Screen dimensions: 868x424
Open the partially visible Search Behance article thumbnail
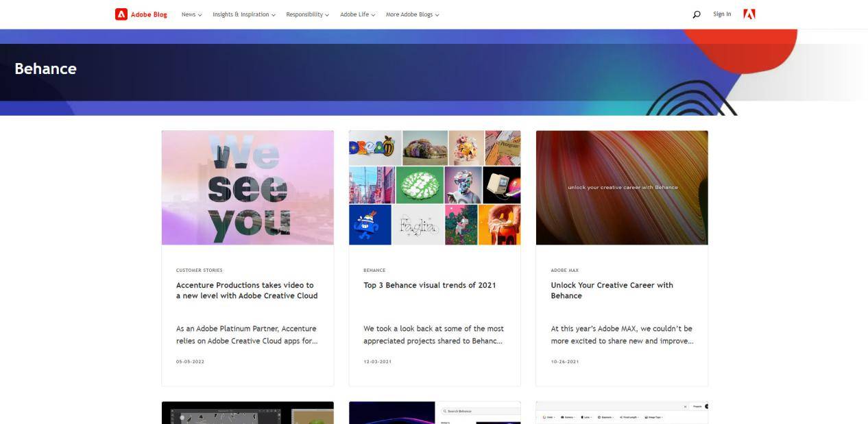pos(435,413)
